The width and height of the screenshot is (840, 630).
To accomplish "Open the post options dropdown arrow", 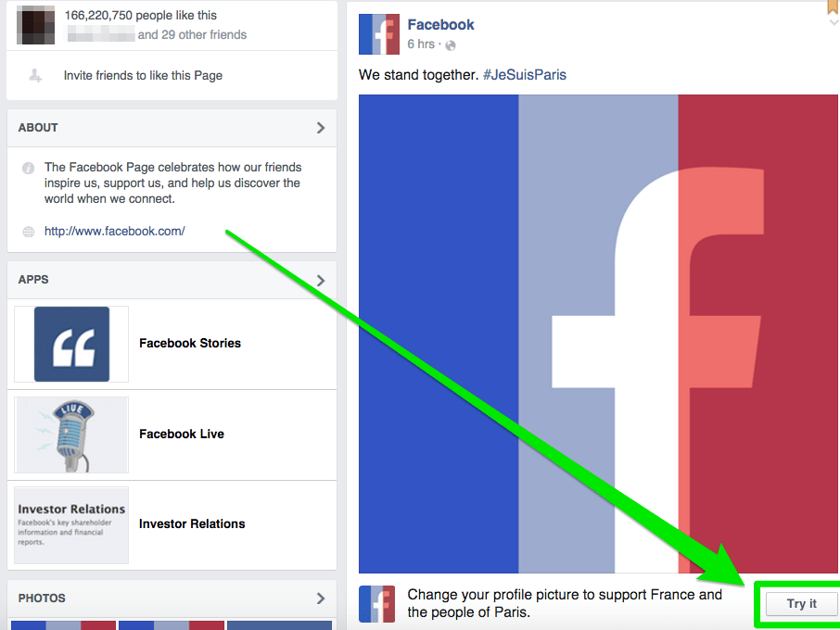I will 834,22.
